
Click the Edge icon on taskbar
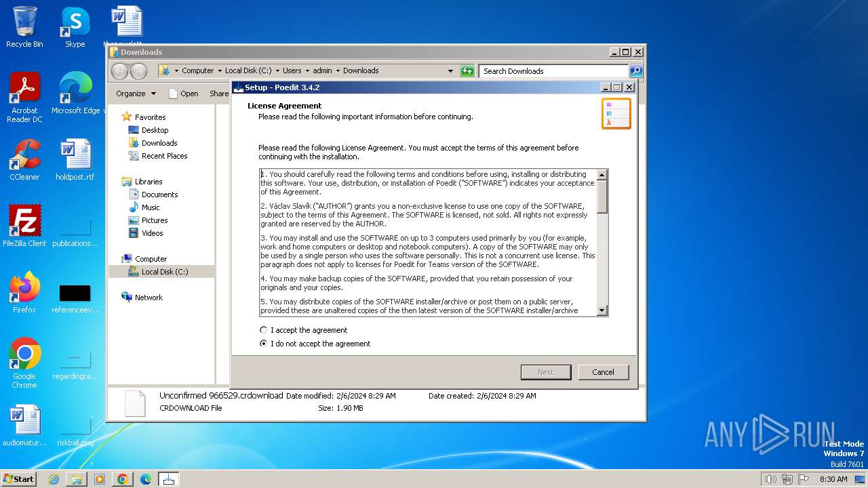coord(146,479)
